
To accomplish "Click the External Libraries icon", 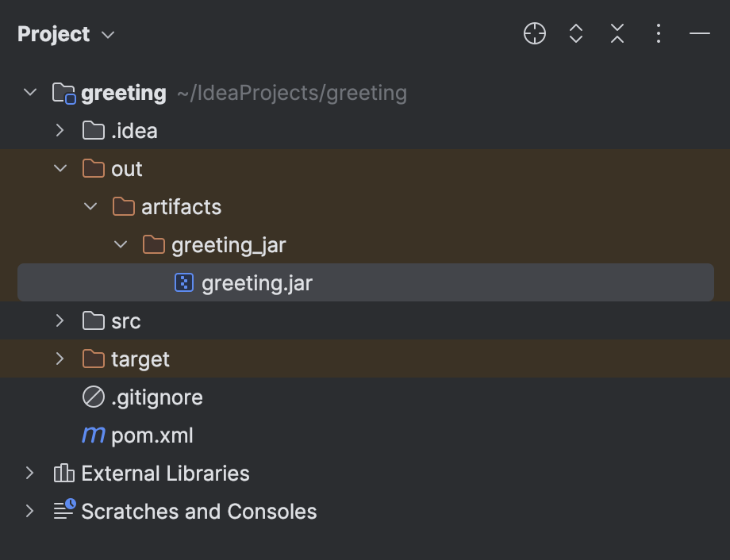I will [x=62, y=473].
